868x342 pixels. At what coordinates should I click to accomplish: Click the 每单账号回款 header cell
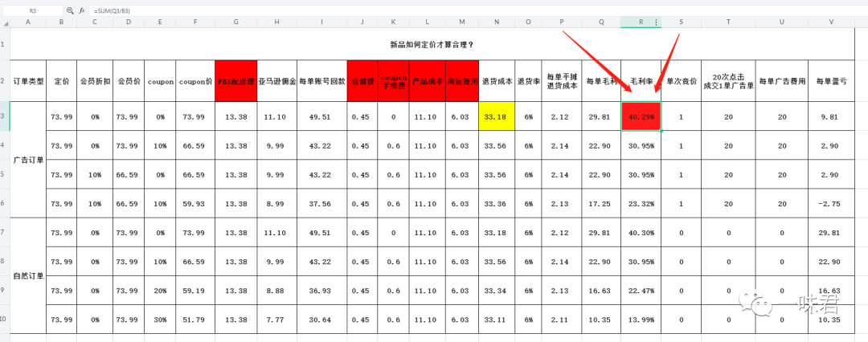[x=322, y=81]
